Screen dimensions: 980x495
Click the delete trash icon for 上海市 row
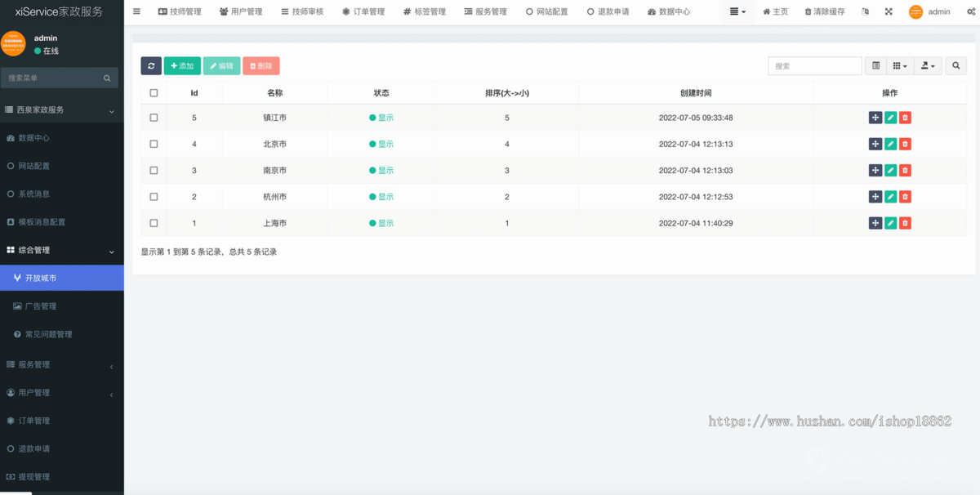click(x=905, y=222)
